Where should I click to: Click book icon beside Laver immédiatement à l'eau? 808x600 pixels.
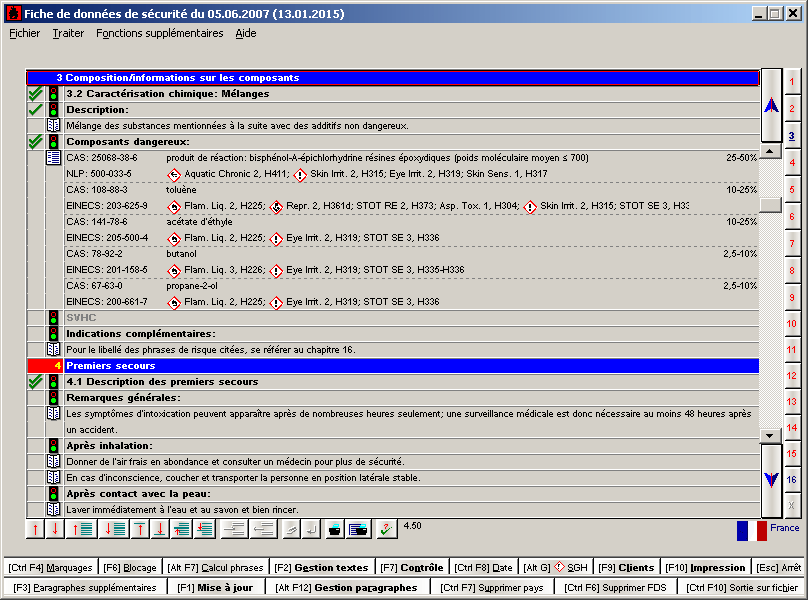53,509
